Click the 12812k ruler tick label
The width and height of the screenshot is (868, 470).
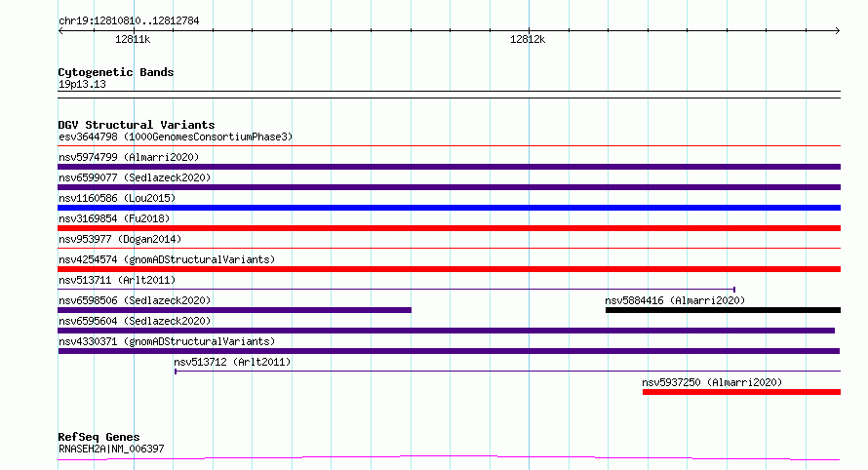[x=528, y=39]
